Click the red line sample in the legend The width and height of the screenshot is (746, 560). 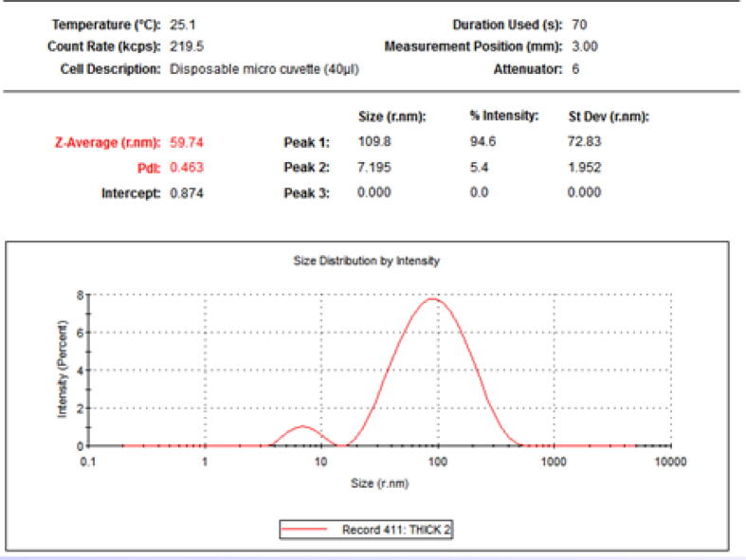[x=311, y=530]
